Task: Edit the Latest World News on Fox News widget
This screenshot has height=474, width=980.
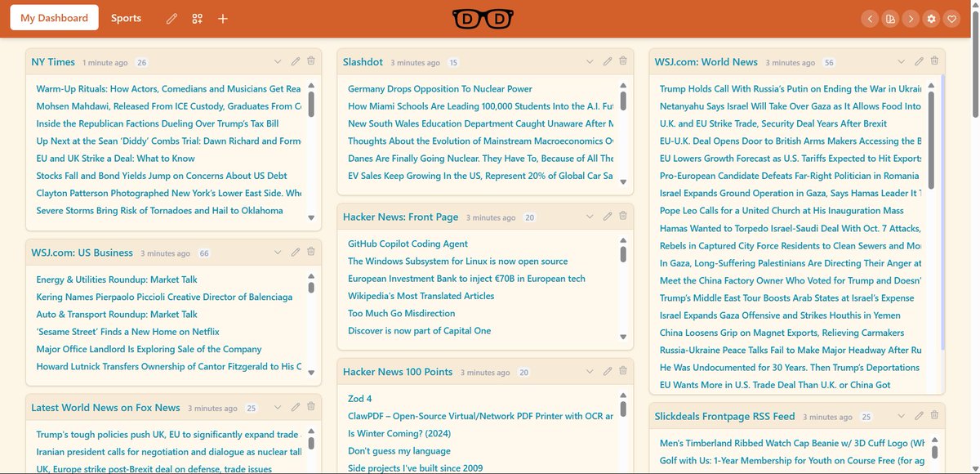Action: (x=296, y=407)
